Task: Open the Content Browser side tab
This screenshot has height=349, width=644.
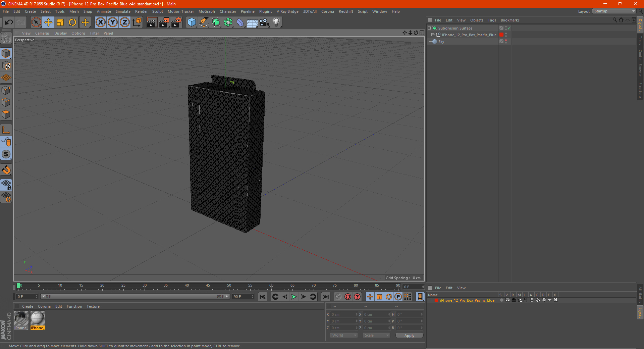Action: tap(640, 63)
